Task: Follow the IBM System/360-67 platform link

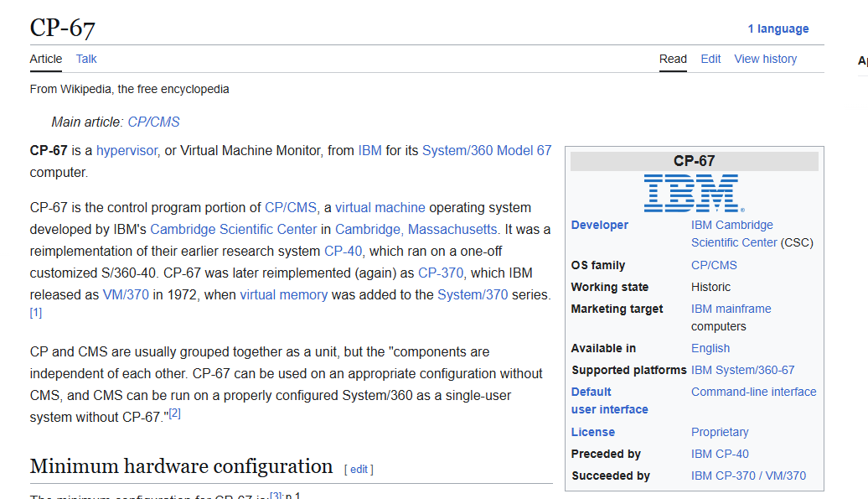Action: coord(742,370)
